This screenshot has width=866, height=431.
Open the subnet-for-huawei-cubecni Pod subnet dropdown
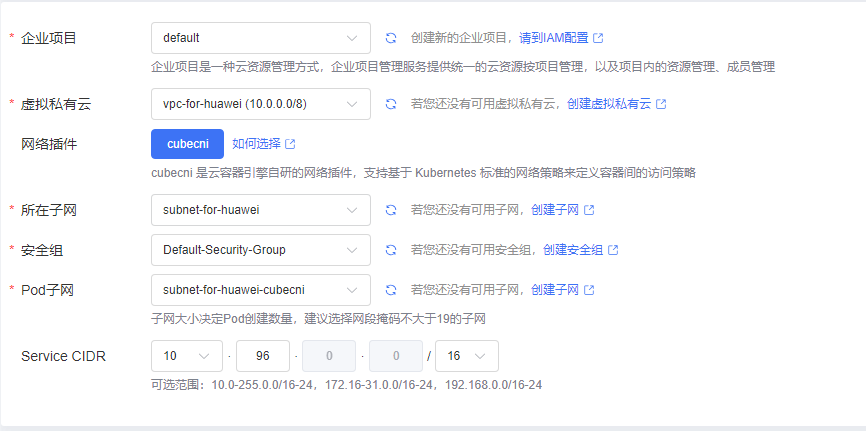[261, 290]
